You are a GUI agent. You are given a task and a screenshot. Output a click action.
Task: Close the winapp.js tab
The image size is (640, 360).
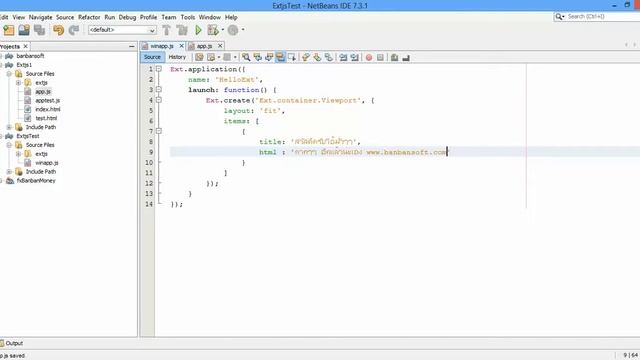[181, 46]
